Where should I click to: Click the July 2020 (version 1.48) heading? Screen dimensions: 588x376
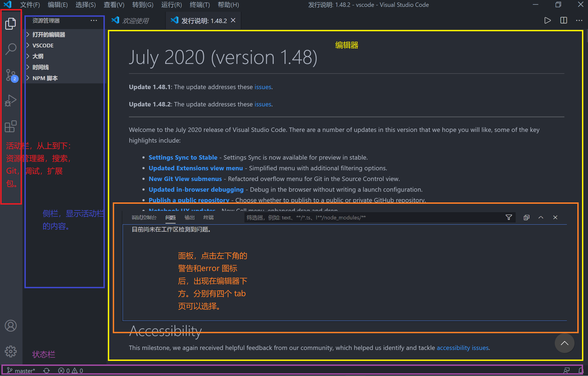pyautogui.click(x=223, y=57)
